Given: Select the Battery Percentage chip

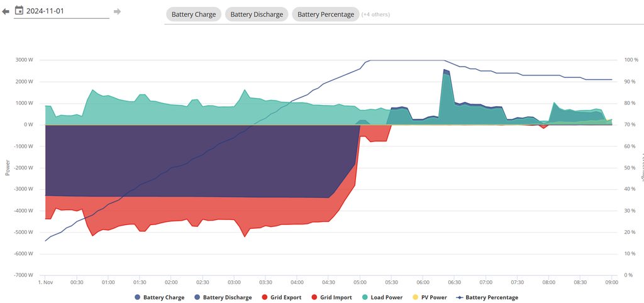Looking at the screenshot, I should tap(325, 14).
